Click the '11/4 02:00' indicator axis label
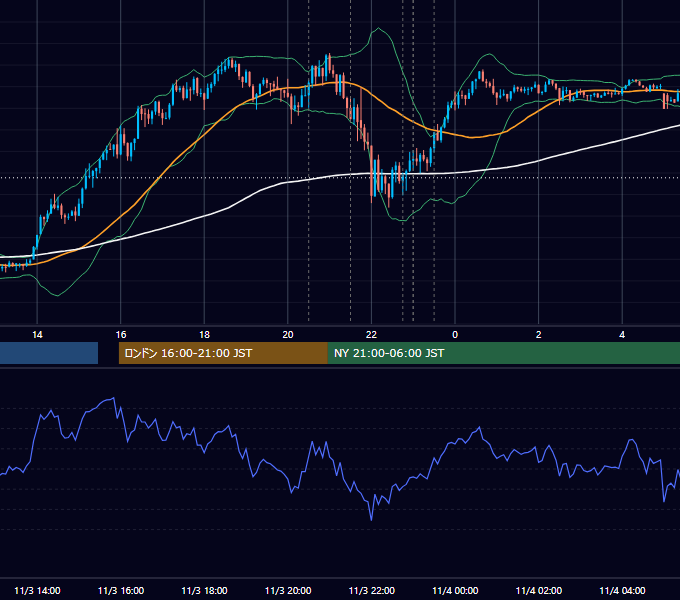 tap(539, 590)
